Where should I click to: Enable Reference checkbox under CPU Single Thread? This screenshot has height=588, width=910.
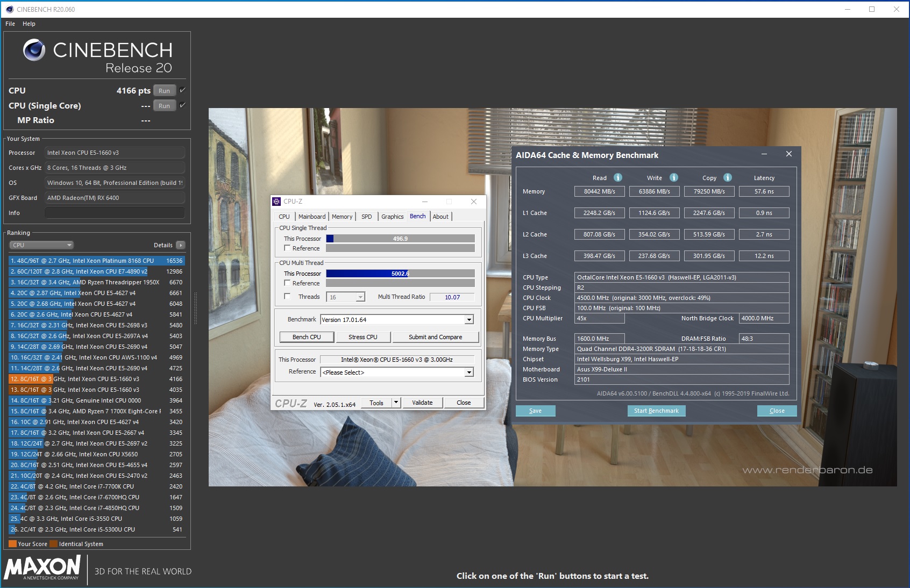pos(287,248)
